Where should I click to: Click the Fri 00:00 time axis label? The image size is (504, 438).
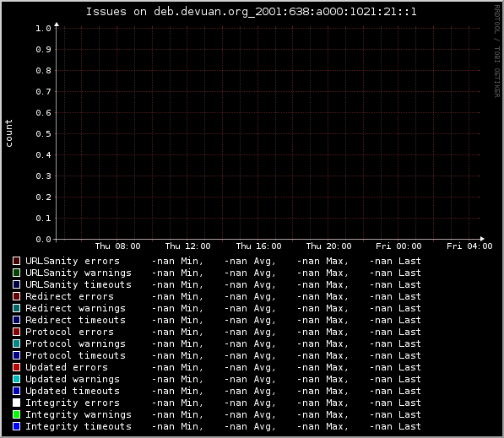[398, 246]
